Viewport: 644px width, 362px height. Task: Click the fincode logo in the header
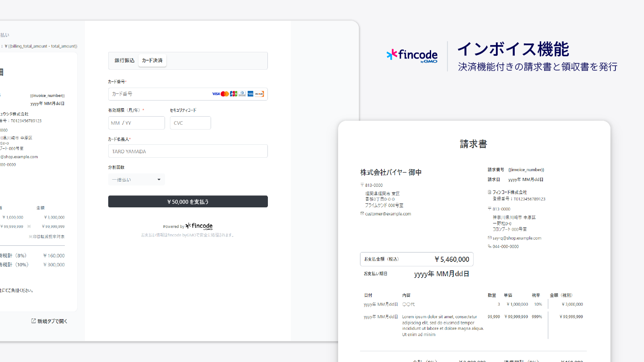coord(412,55)
